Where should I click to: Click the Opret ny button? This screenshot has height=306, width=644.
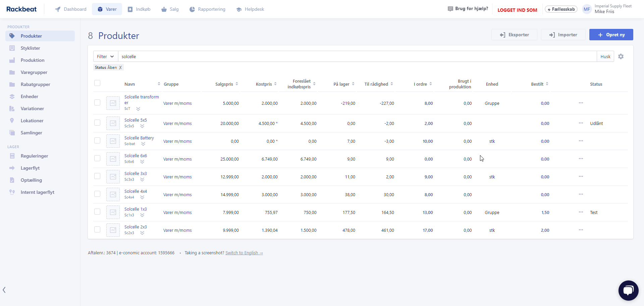coord(611,35)
